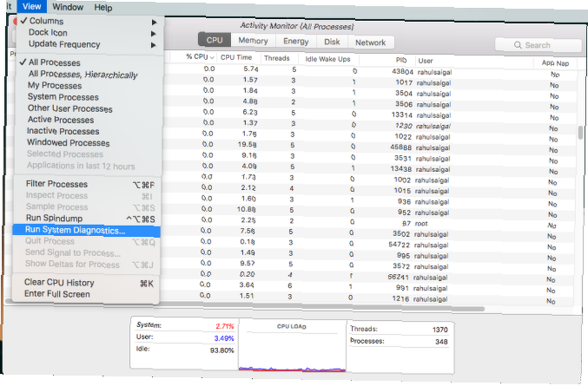Switch to the Energy tab
Screen dimensions: 588x386
click(x=296, y=41)
